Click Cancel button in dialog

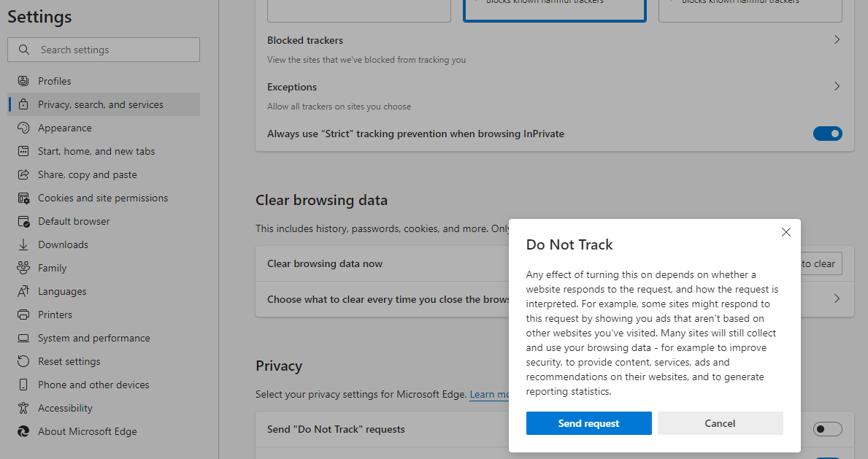[x=720, y=423]
